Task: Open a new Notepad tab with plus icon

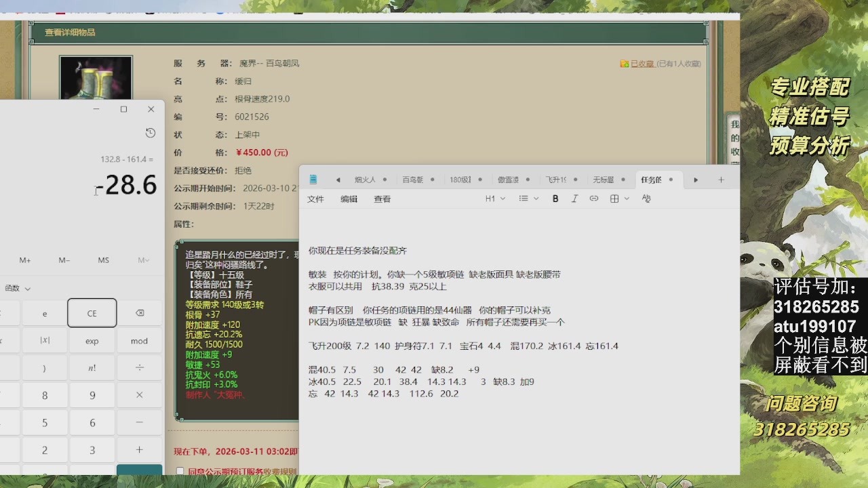Action: pyautogui.click(x=721, y=178)
